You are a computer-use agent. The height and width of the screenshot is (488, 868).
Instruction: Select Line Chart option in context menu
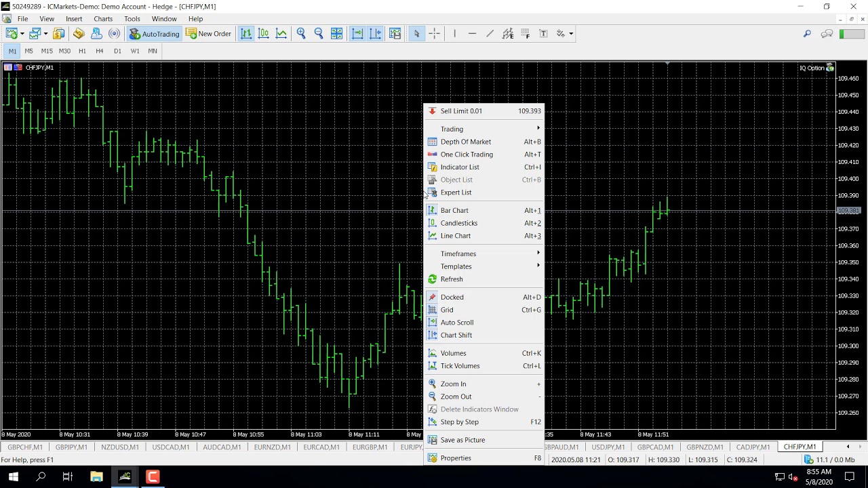[484, 236]
